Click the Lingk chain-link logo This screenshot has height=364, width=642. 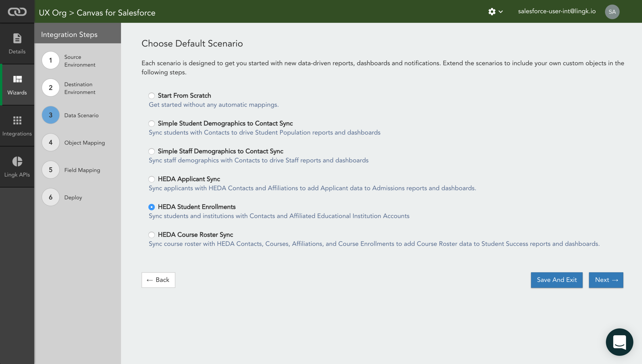(x=17, y=12)
